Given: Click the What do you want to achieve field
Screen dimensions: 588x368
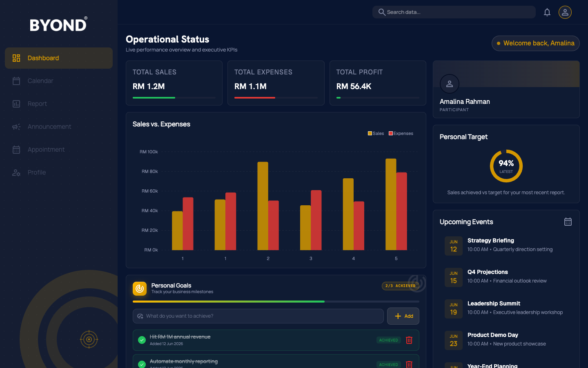Looking at the screenshot, I should pyautogui.click(x=258, y=316).
